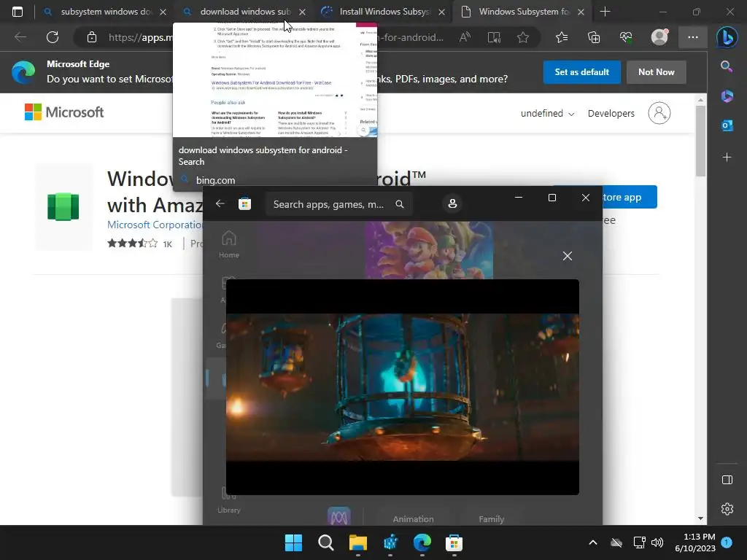747x560 pixels.
Task: Open Edge Settings and more menu
Action: 693,37
